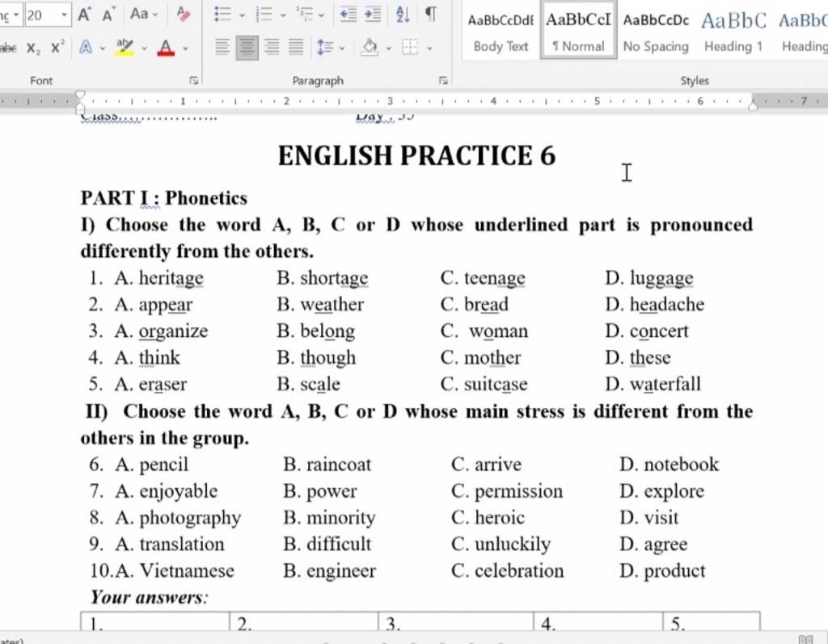Open numbering library dropdown arrow
828x644 pixels.
(283, 15)
